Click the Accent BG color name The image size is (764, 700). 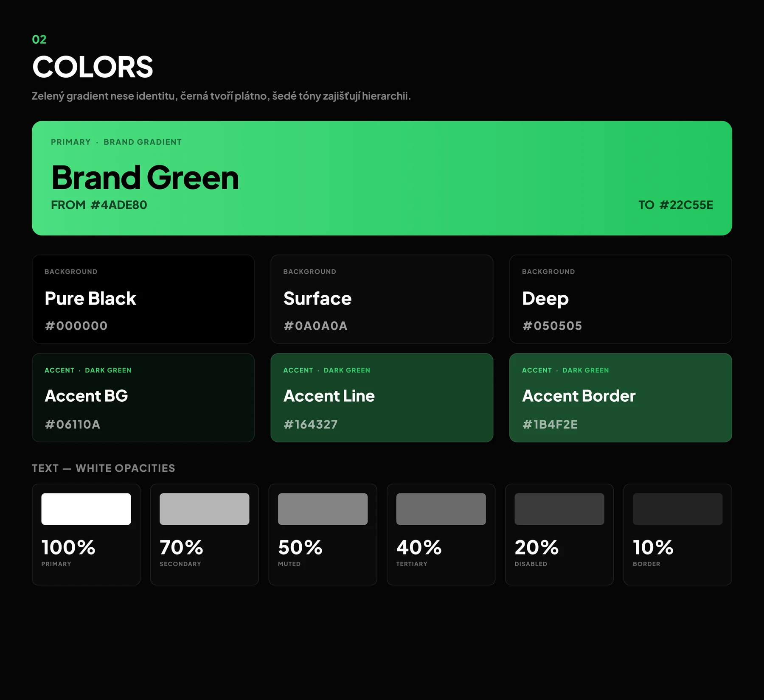point(86,396)
